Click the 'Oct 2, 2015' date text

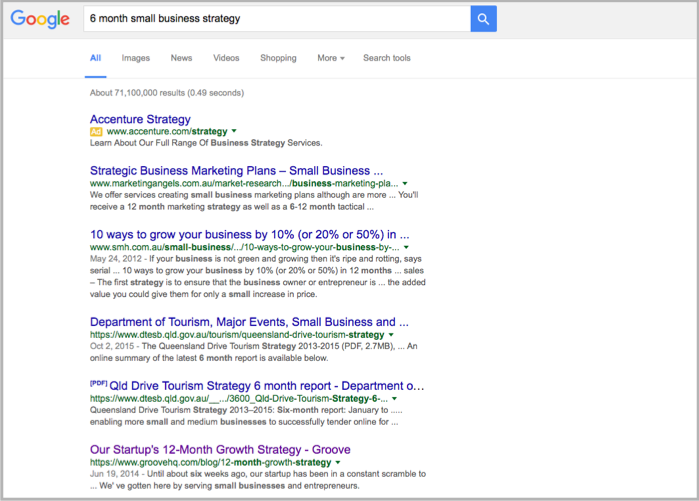point(112,346)
